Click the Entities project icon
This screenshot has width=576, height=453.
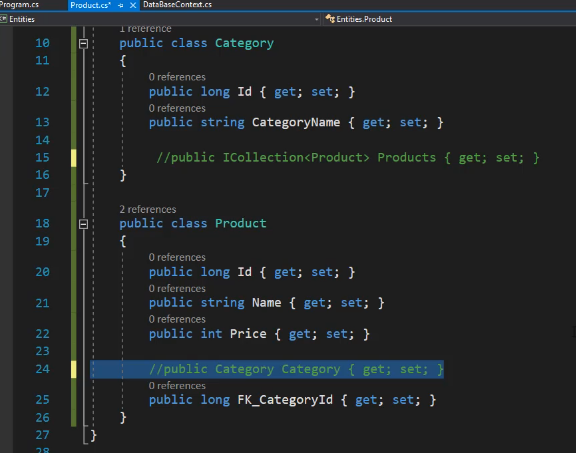[x=4, y=19]
